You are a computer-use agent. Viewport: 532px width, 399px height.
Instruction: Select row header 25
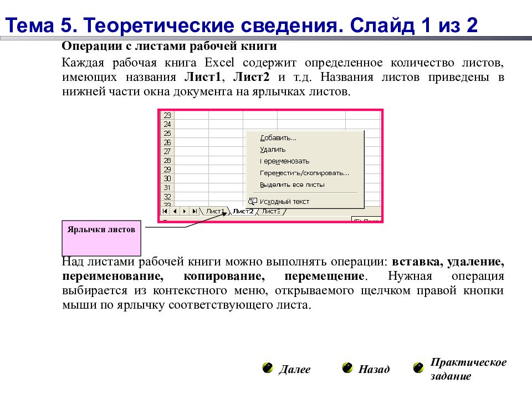(x=167, y=134)
